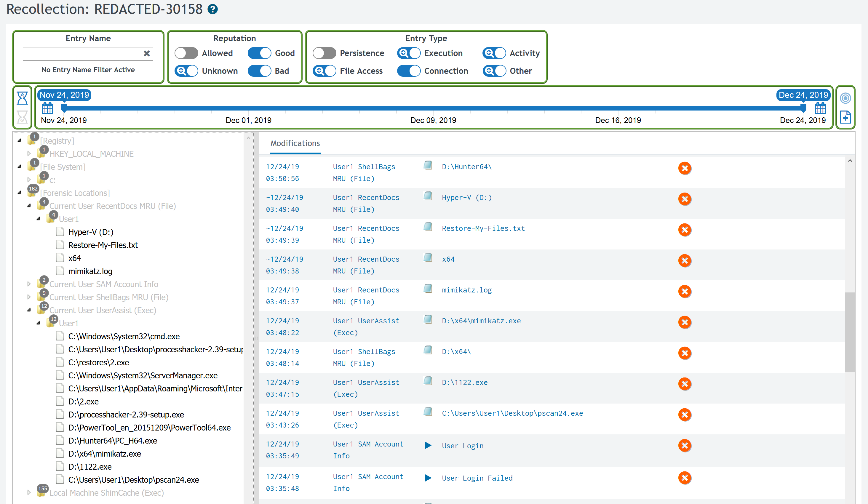Collapse the [Registry] tree node
The height and width of the screenshot is (504, 868).
[x=20, y=140]
